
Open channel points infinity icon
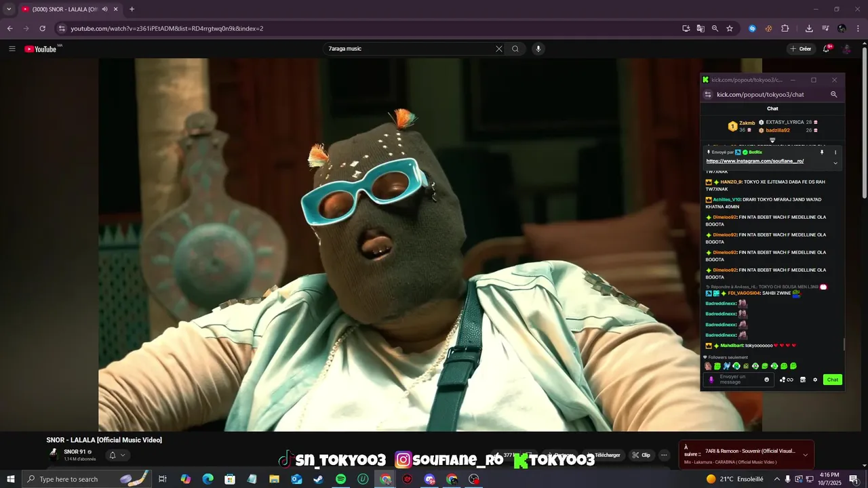click(x=787, y=380)
